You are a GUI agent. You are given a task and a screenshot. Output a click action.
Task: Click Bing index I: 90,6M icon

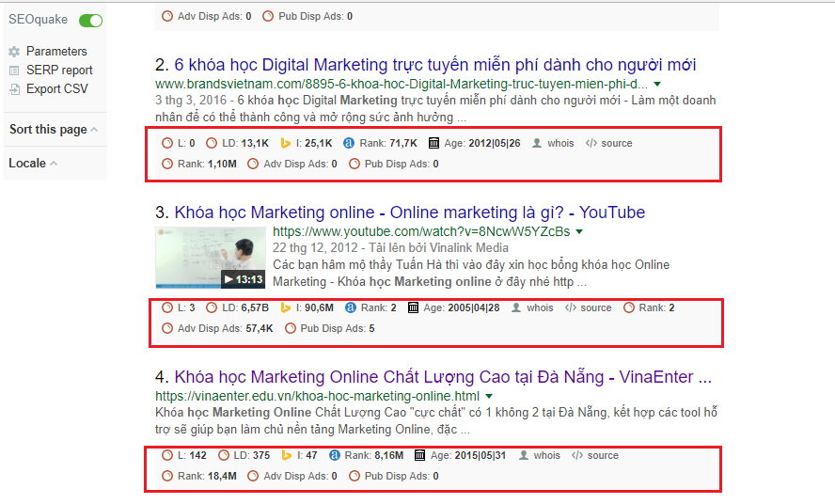286,307
